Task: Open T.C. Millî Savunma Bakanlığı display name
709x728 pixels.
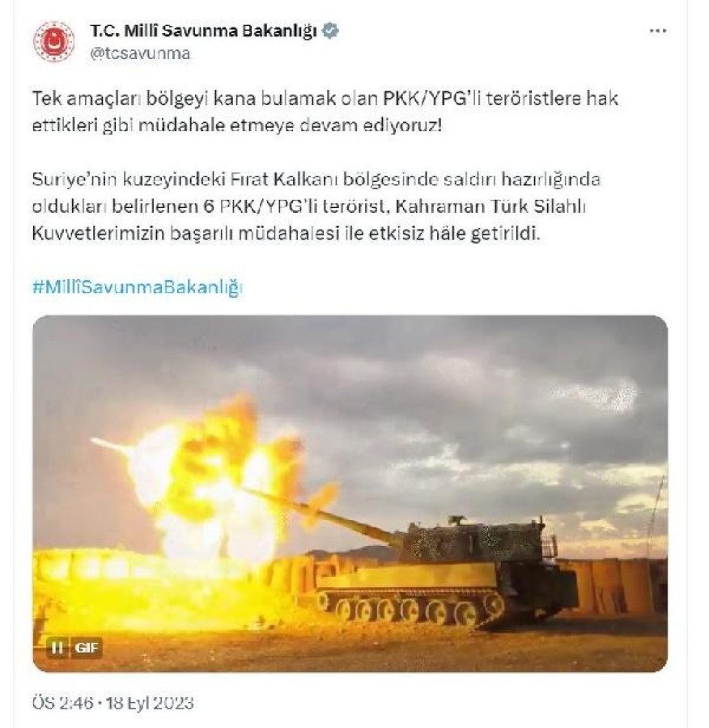Action: coord(203,31)
